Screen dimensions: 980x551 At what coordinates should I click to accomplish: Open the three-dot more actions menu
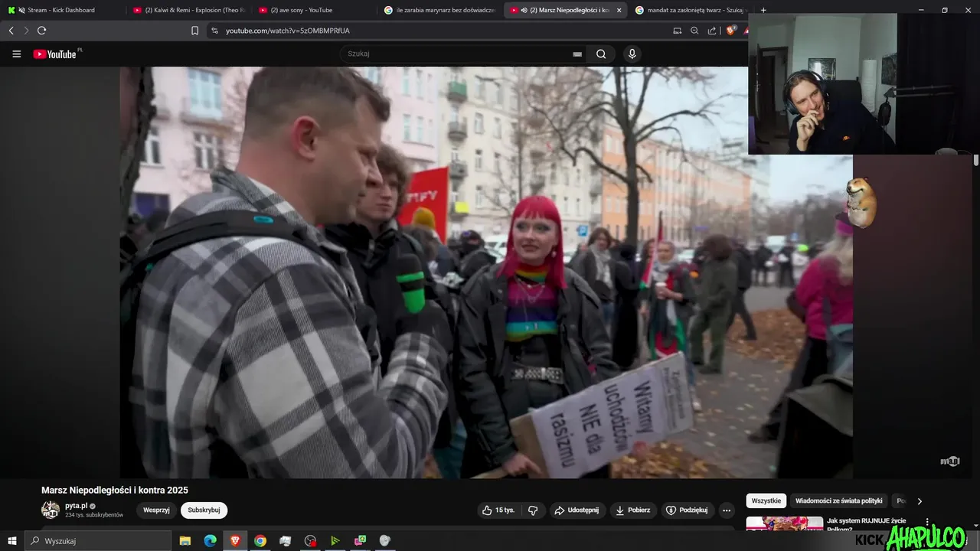coord(727,510)
